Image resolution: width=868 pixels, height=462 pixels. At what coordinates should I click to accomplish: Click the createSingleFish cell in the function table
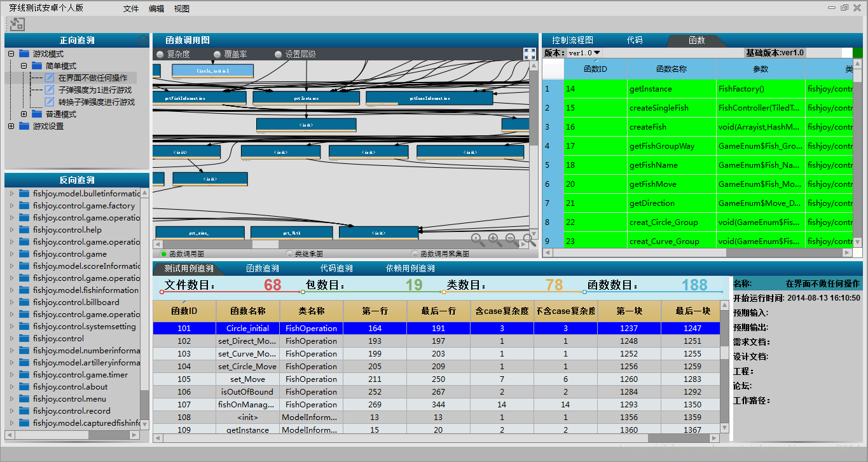click(x=672, y=108)
